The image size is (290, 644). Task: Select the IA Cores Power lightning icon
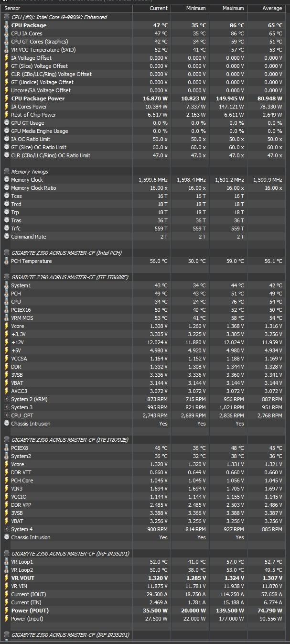point(6,107)
